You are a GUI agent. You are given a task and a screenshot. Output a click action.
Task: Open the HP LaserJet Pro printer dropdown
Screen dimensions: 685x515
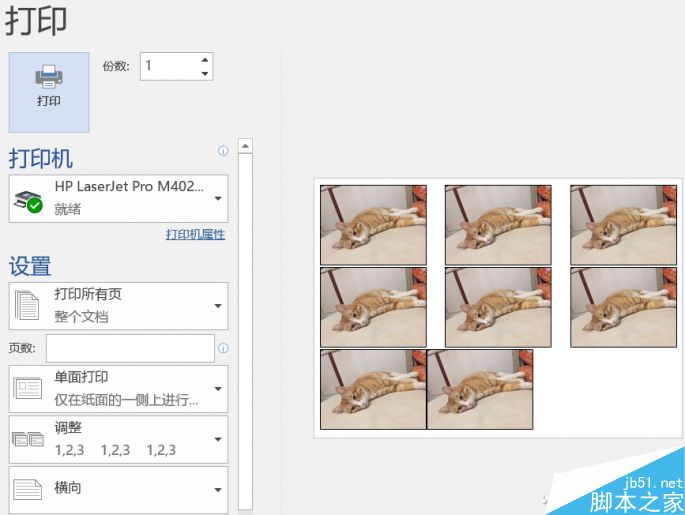[x=118, y=199]
